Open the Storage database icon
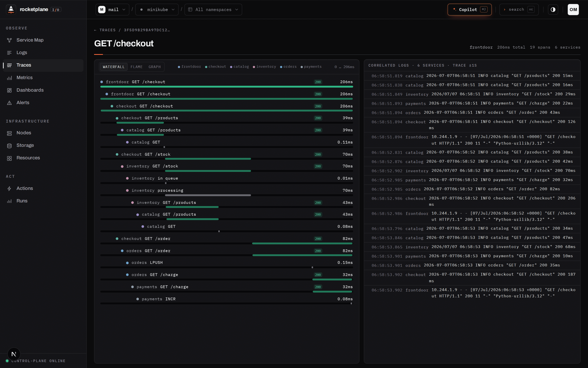 tap(9, 146)
